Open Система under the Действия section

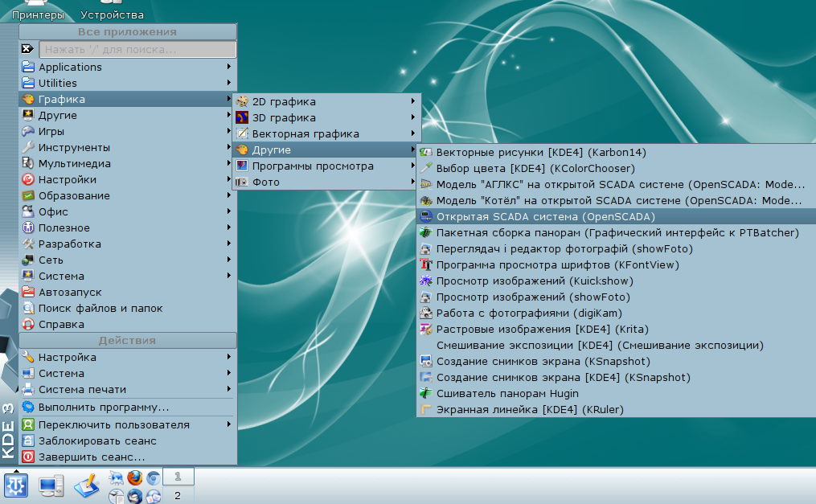[128, 374]
